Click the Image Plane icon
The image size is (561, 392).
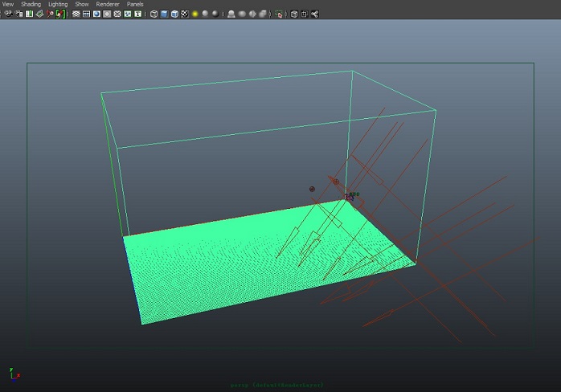pos(39,14)
